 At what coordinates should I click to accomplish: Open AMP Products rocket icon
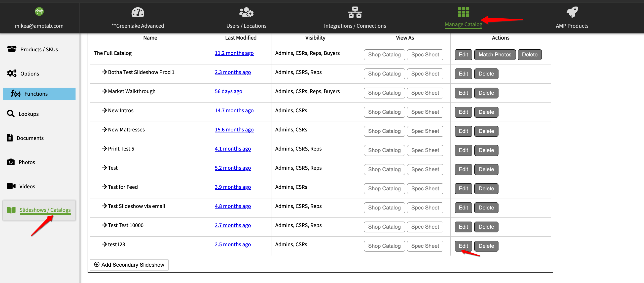click(572, 12)
